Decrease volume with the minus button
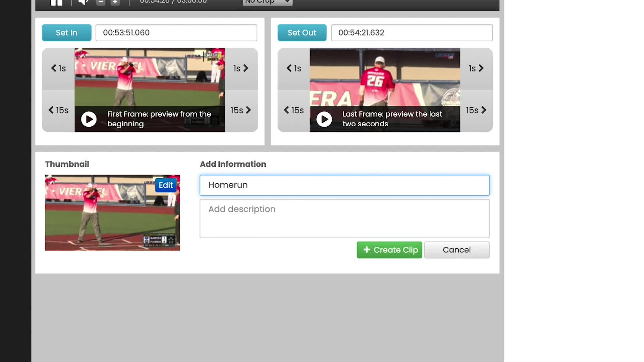The width and height of the screenshot is (644, 362). click(101, 2)
